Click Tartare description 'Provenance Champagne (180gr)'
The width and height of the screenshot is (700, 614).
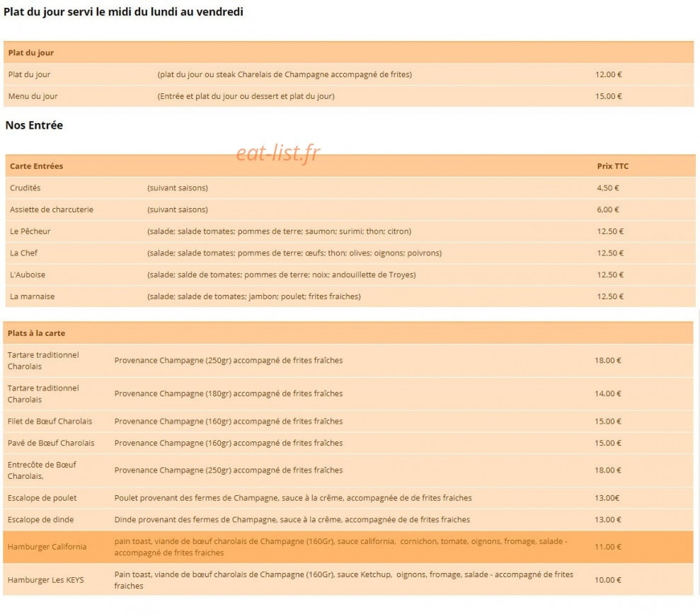tap(228, 393)
